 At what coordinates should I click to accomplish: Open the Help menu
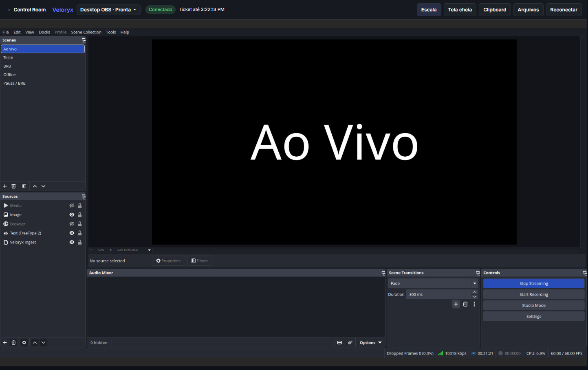tap(125, 32)
